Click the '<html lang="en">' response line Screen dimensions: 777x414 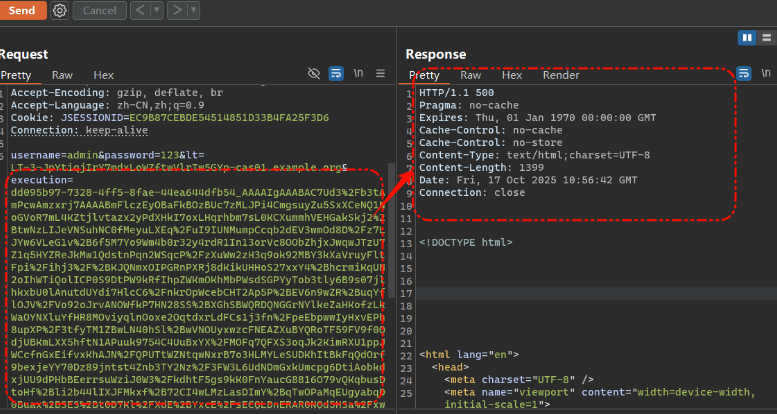[x=469, y=355]
